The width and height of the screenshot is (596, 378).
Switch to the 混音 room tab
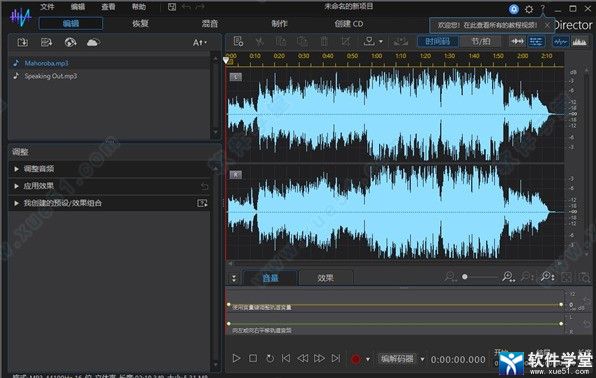click(x=209, y=24)
